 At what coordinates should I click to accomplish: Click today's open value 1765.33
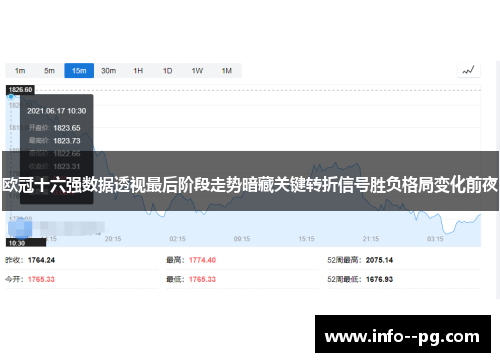[x=41, y=279]
